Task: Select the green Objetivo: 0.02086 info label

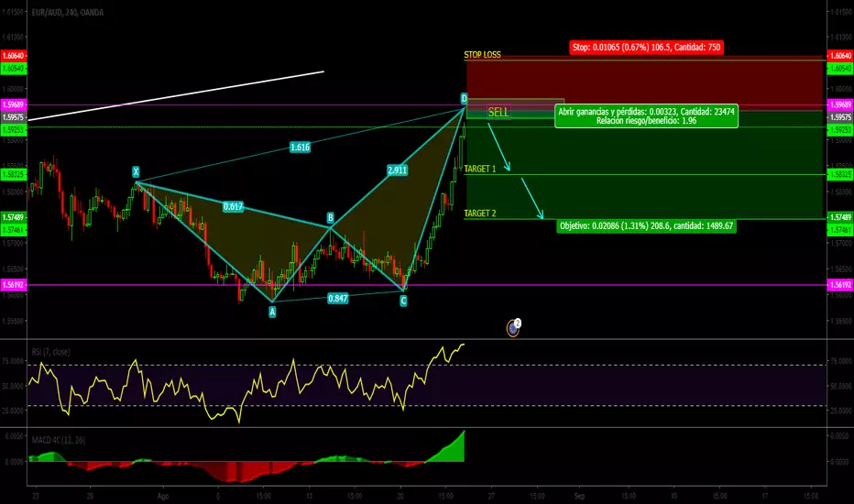Action: (647, 225)
